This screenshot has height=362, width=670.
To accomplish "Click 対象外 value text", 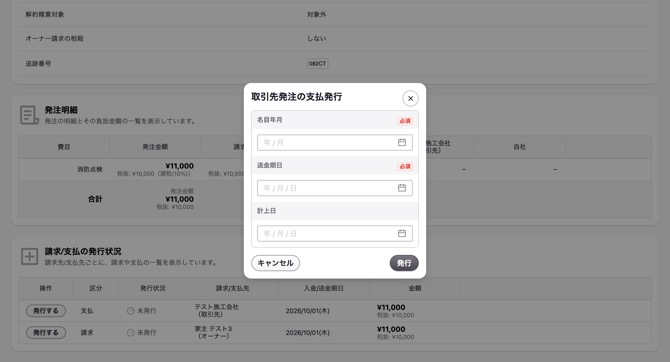I will click(x=316, y=15).
